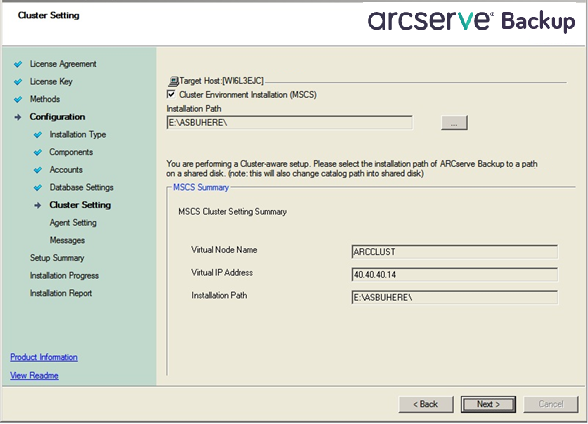The image size is (588, 424).
Task: Click the Virtual Node Name label
Action: [x=224, y=250]
